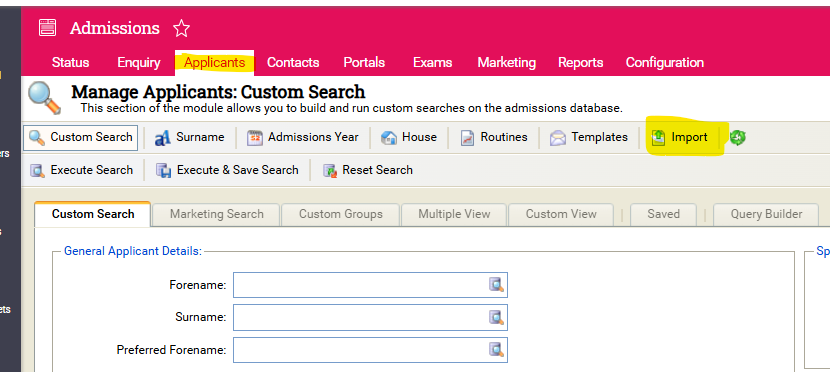This screenshot has width=830, height=372.
Task: Click the favourite star next to Admissions
Action: click(182, 28)
